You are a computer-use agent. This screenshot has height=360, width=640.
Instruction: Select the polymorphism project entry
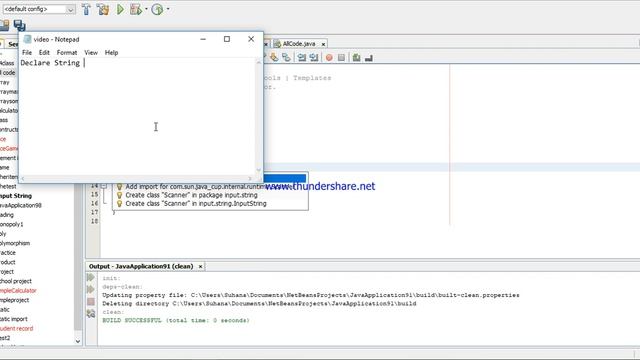pyautogui.click(x=15, y=243)
